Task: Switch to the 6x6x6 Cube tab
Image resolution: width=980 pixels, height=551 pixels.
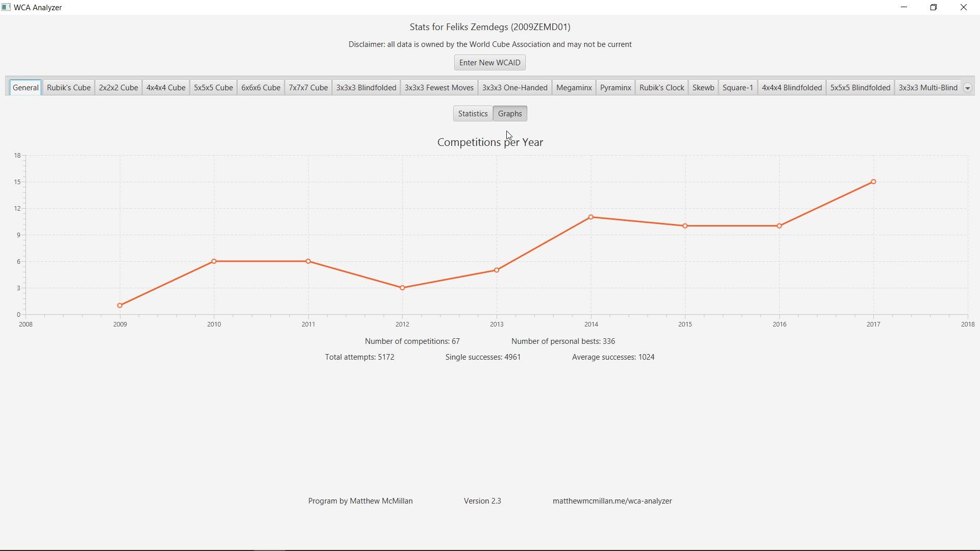Action: click(x=261, y=88)
